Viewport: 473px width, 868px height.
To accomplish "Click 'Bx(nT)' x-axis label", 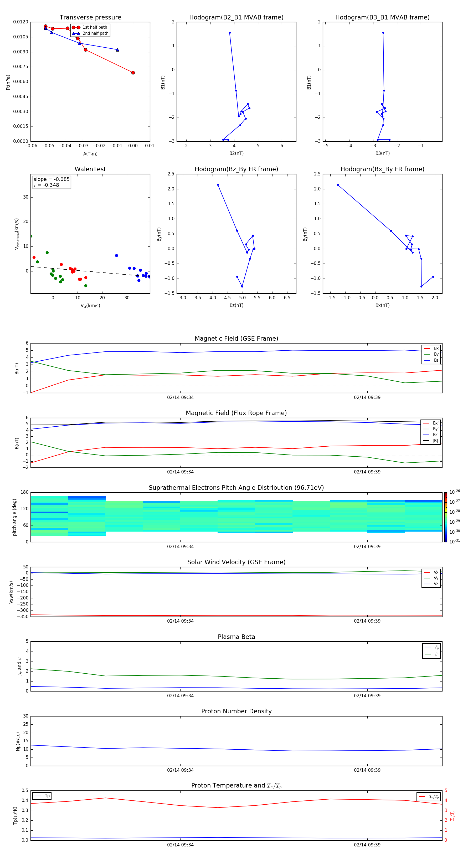I will click(x=382, y=305).
